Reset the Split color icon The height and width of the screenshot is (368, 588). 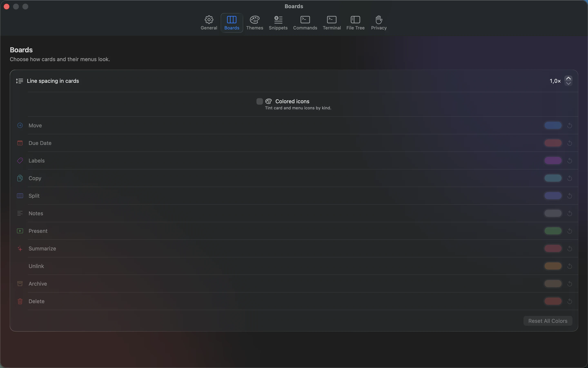tap(570, 196)
